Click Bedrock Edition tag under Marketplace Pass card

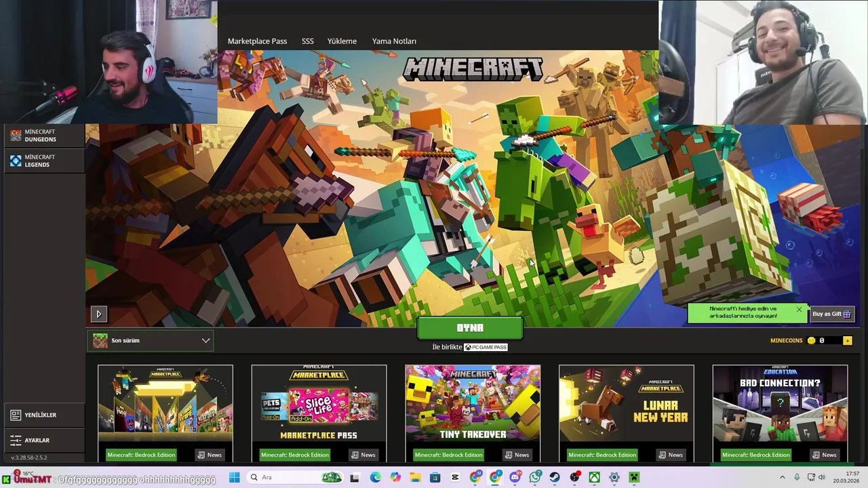tap(294, 455)
